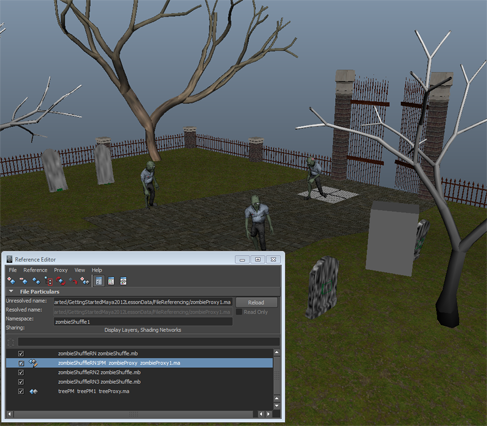Click the Unload Reference red arrow icon
Screen dimensions: 487x426
tap(73, 281)
